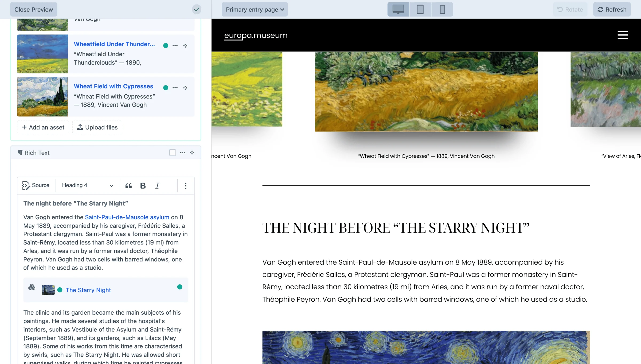Screen dimensions: 641x364
Task: Toggle italic formatting in Rich Text
Action: pyautogui.click(x=157, y=186)
